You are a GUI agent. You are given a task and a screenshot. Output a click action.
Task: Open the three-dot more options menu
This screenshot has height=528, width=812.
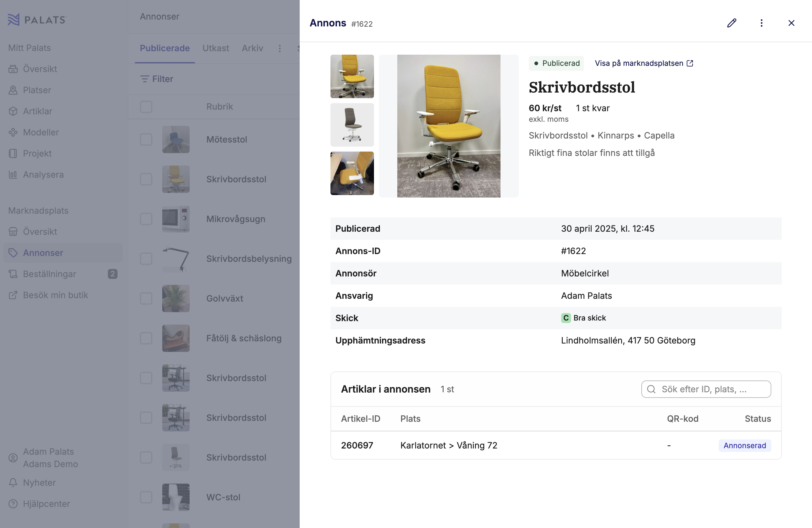pos(762,23)
